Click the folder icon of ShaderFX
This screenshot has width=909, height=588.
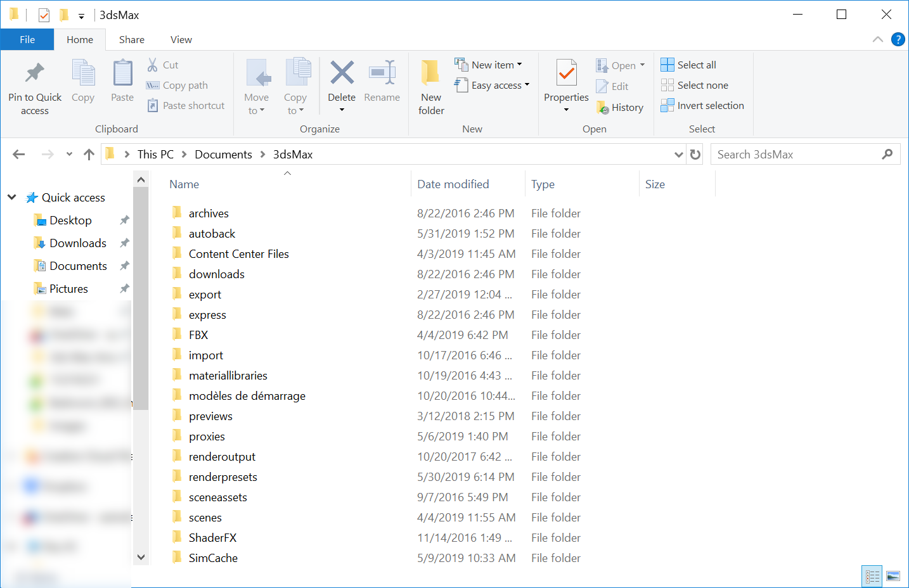[177, 537]
